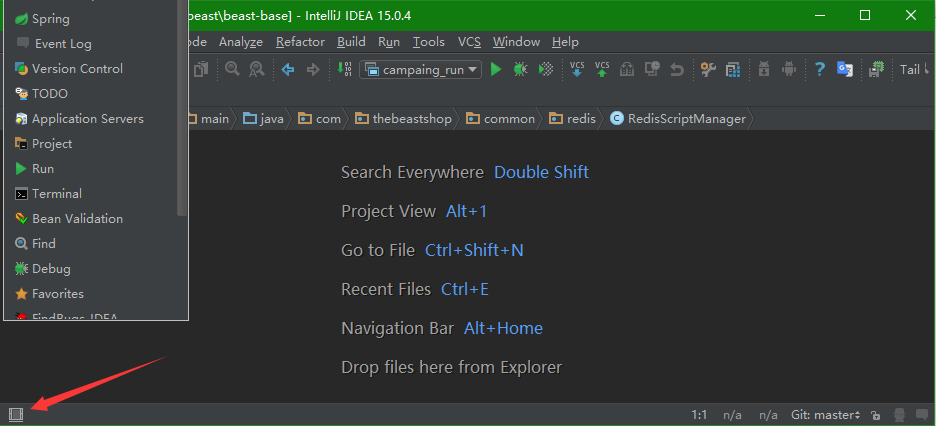
Task: Run campaing_run with the green play button
Action: pos(495,69)
